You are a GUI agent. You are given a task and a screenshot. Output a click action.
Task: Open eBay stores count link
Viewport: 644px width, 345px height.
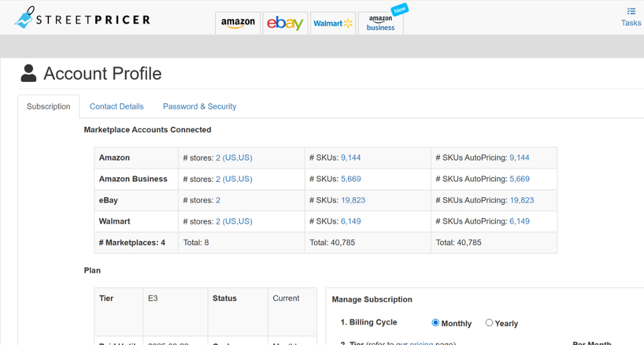218,201
